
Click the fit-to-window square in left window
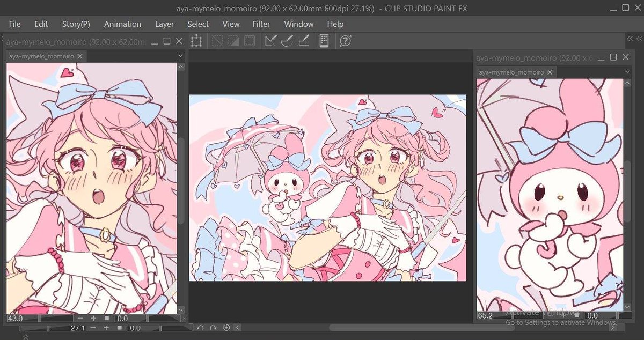[106, 319]
